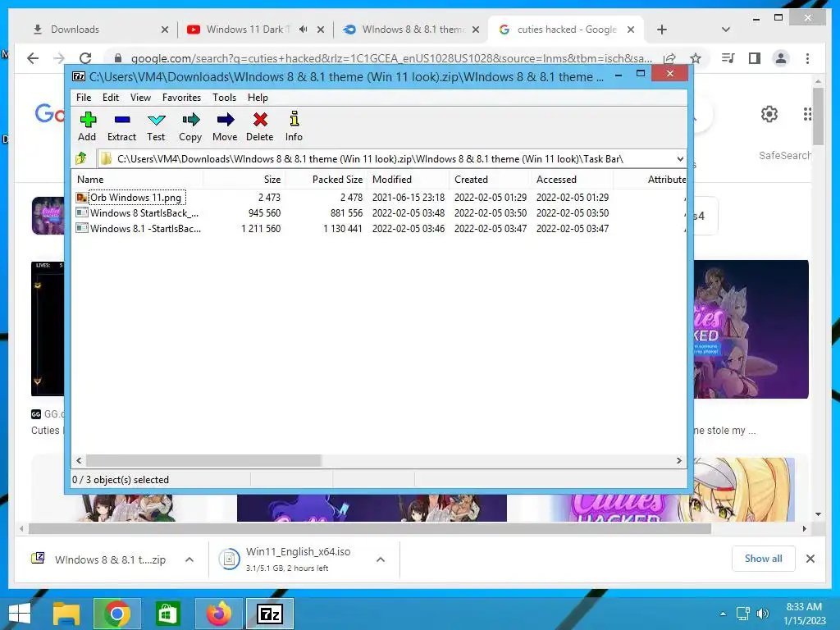Click the Chrome address bar URL
840x630 pixels.
391,58
